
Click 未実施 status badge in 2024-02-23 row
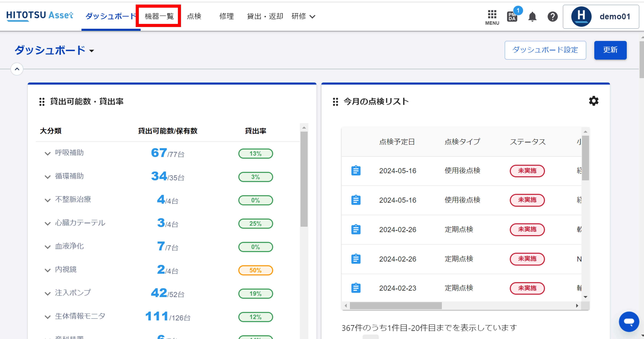click(527, 288)
